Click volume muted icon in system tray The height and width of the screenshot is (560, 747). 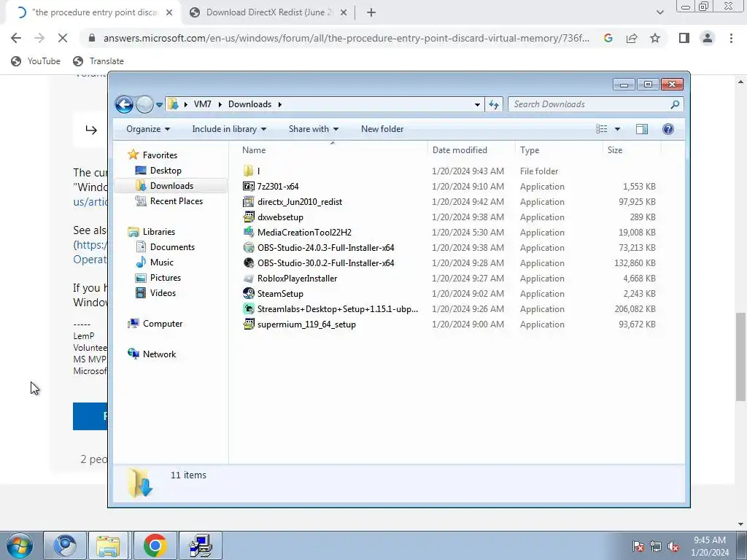[x=673, y=546]
